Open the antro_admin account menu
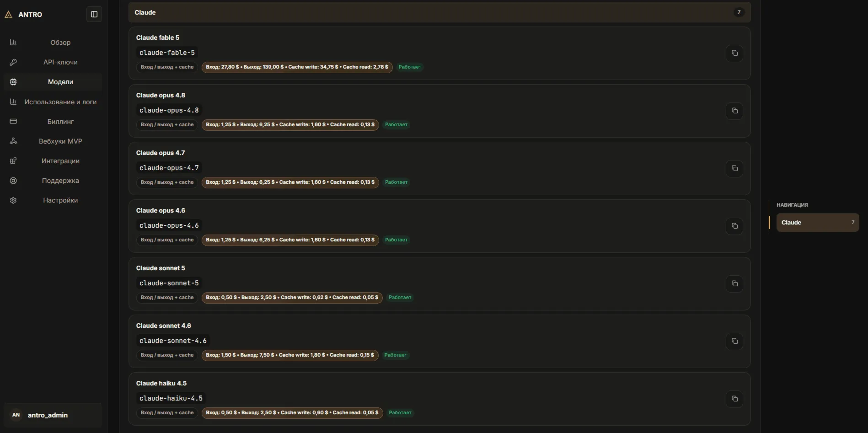The width and height of the screenshot is (868, 433). [53, 415]
